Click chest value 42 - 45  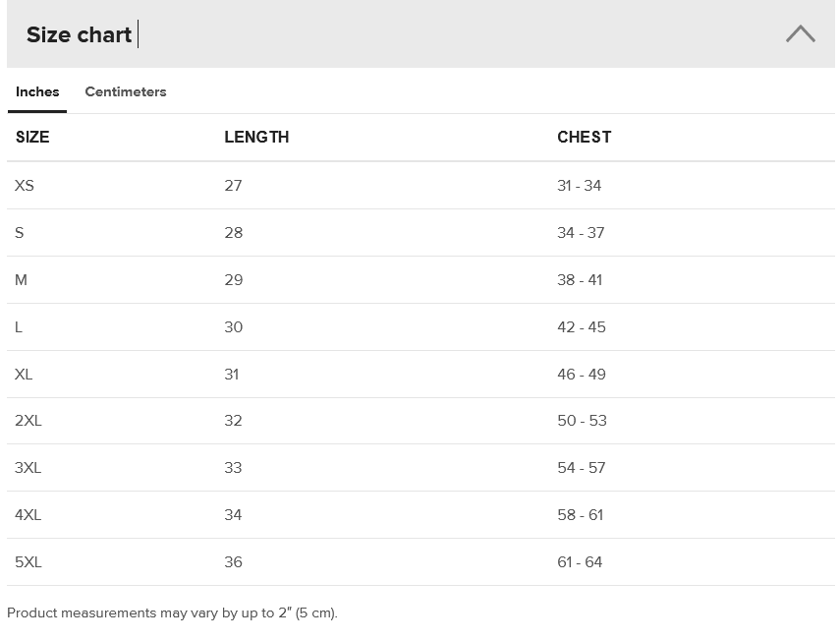tap(582, 326)
